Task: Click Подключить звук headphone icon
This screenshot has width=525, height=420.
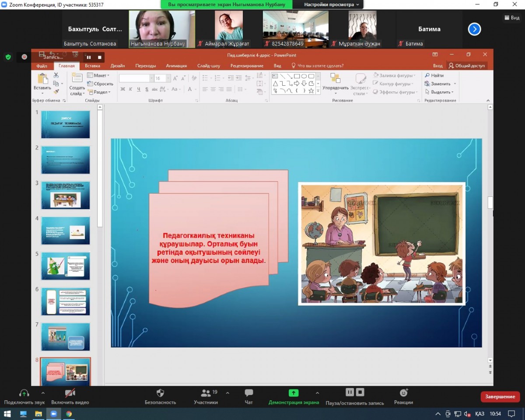Action: click(24, 393)
